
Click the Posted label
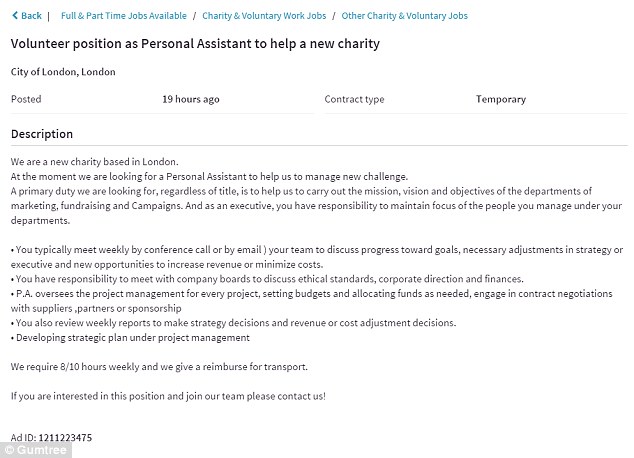click(26, 100)
